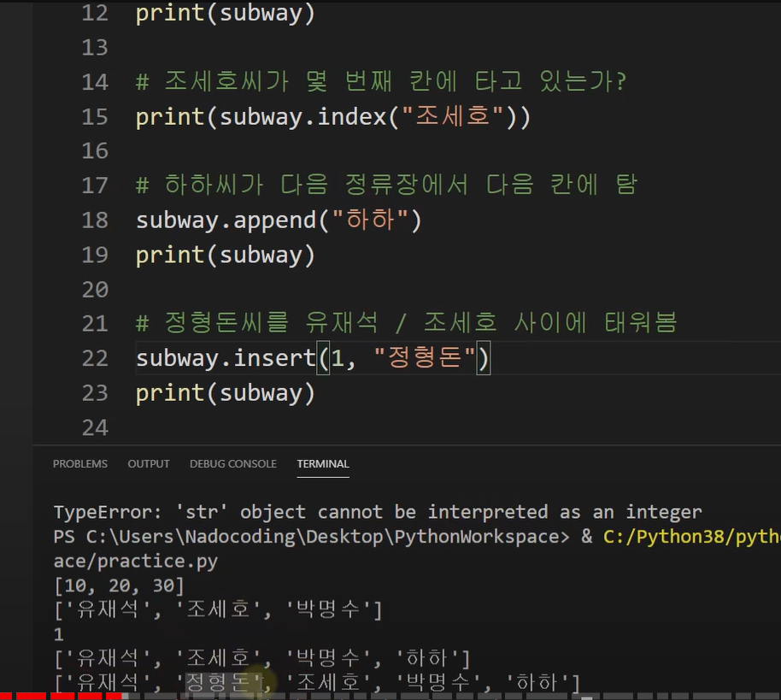Open the DEBUG CONSOLE tab
Image resolution: width=781 pixels, height=700 pixels.
pos(233,464)
